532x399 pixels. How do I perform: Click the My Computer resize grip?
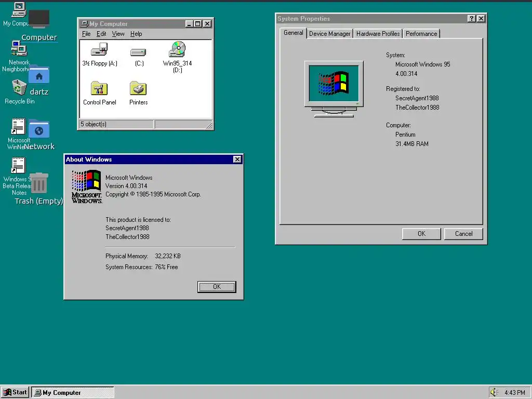tap(209, 126)
